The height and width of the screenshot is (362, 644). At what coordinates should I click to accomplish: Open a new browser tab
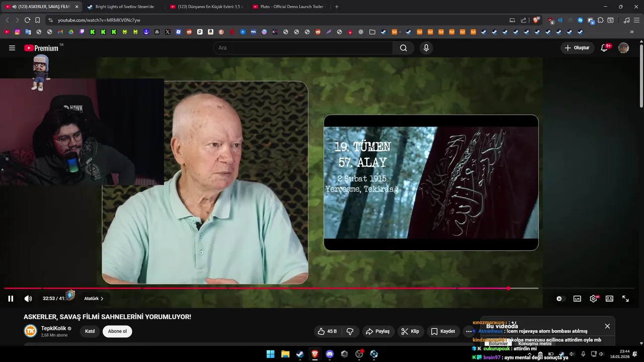click(337, 7)
